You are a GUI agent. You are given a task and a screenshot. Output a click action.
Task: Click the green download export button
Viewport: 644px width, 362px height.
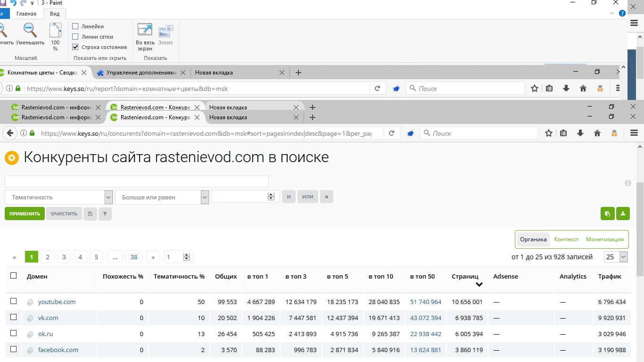pos(623,214)
